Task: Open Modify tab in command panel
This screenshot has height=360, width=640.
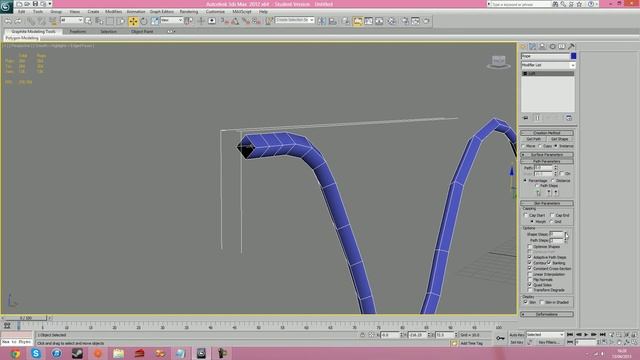Action: click(533, 47)
